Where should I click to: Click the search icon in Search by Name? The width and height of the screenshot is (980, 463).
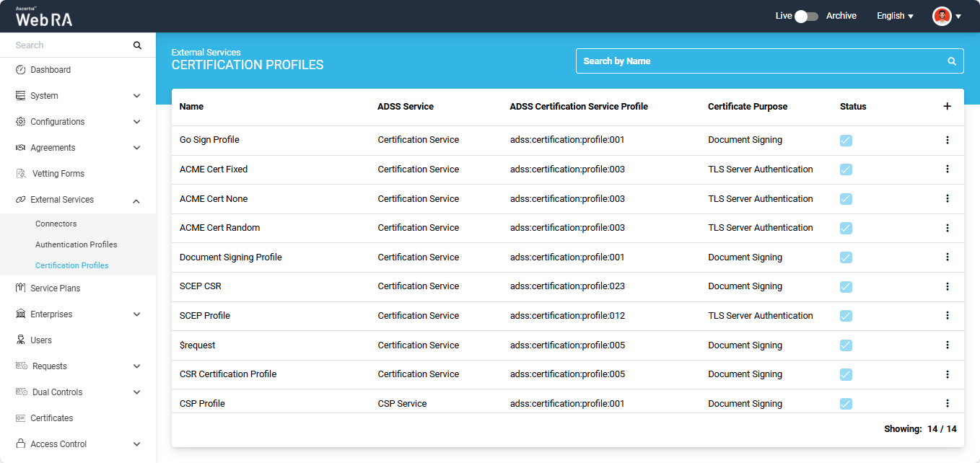[951, 61]
